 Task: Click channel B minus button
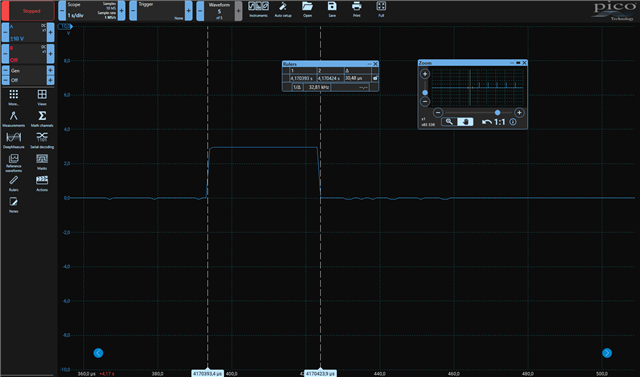pos(5,54)
